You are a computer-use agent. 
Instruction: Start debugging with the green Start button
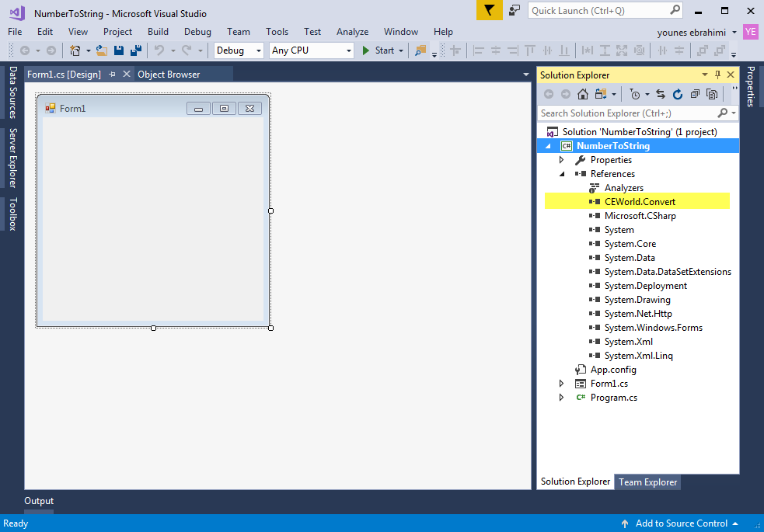coord(379,50)
